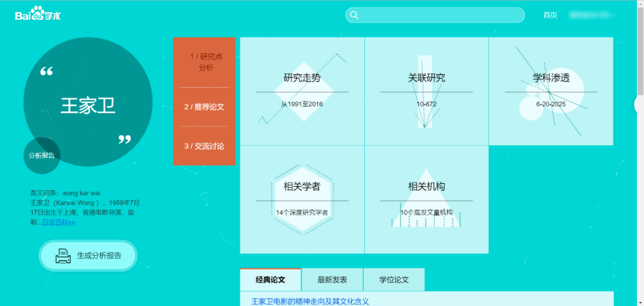This screenshot has height=306, width=644.
Task: Switch to the 经典论文 tab
Action: point(270,280)
